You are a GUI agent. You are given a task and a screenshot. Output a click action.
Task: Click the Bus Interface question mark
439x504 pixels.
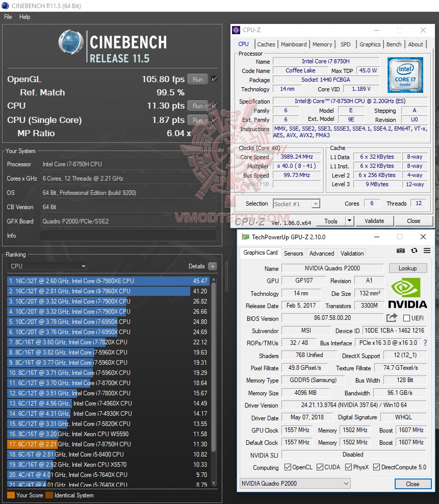click(425, 343)
